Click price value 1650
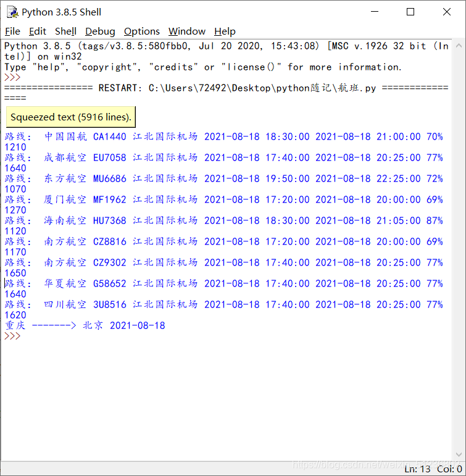Image resolution: width=466 pixels, height=476 pixels. pos(15,273)
